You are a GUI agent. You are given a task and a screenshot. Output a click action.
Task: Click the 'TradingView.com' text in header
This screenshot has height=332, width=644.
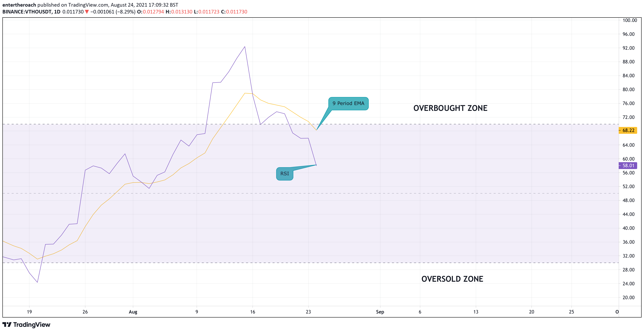coord(88,5)
